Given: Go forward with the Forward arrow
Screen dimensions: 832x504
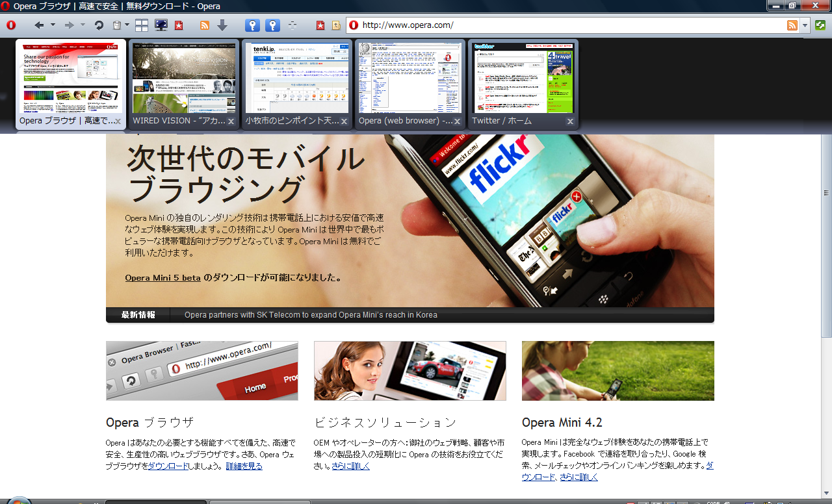Looking at the screenshot, I should tap(69, 25).
